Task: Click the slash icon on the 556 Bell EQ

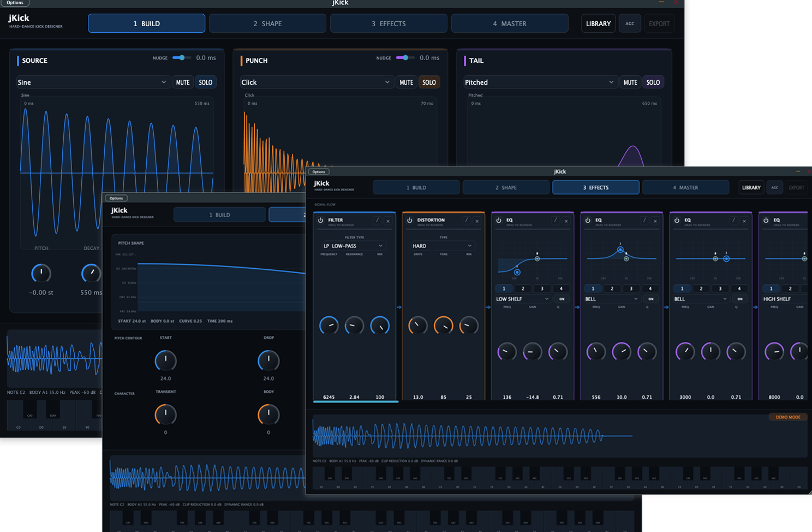Action: tap(644, 221)
